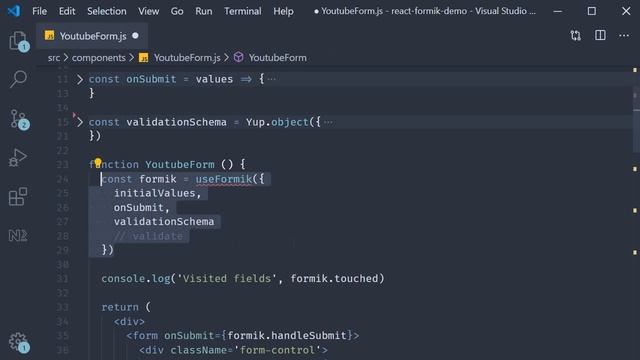The height and width of the screenshot is (360, 640).
Task: Unfold ellipsis after onSubmit brace
Action: (271, 79)
